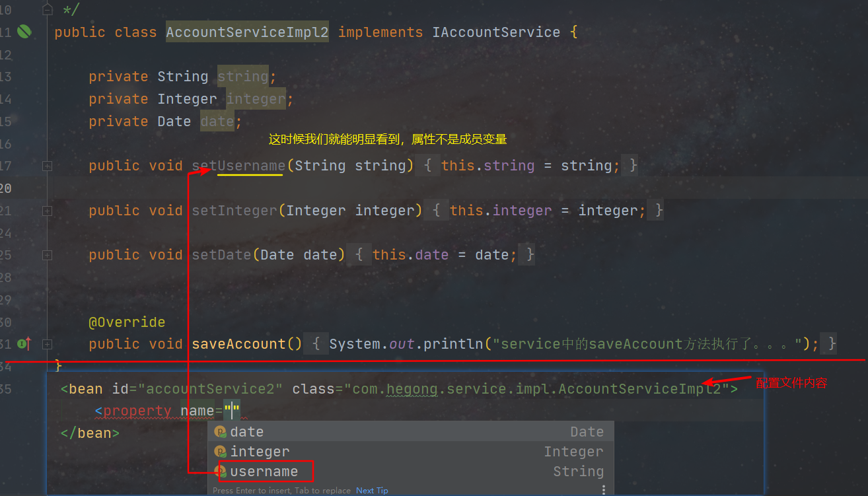The width and height of the screenshot is (868, 496).
Task: Click the @Override annotation
Action: 127,322
